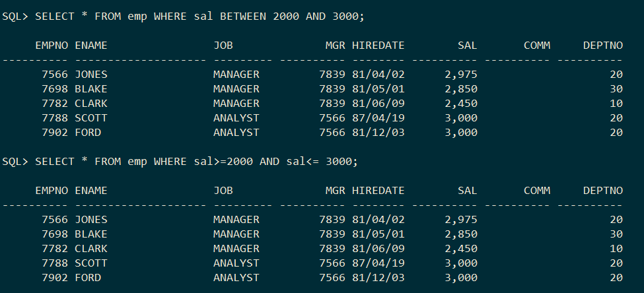644x293 pixels.
Task: Select JONES in the sal>=2000 query results
Action: (x=90, y=220)
